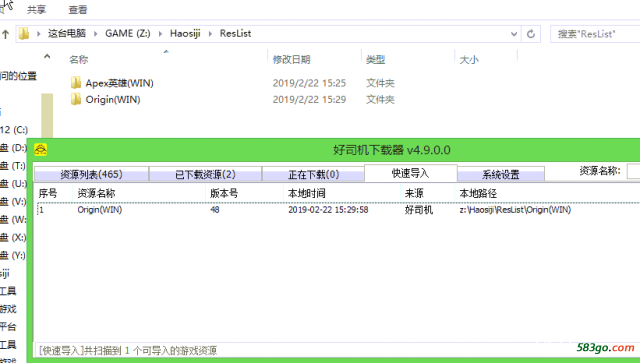This screenshot has width=640, height=363.
Task: Select the (Y:) drive in sidebar
Action: [x=13, y=256]
